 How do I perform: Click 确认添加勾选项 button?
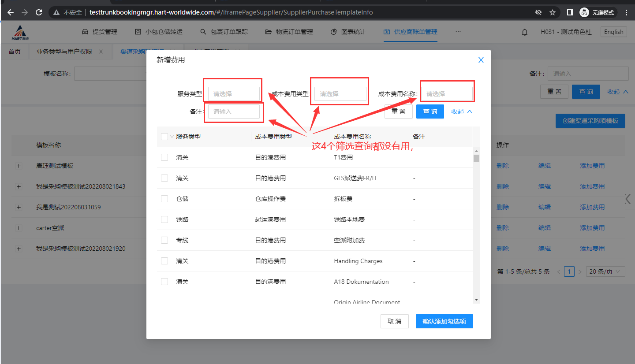(444, 321)
